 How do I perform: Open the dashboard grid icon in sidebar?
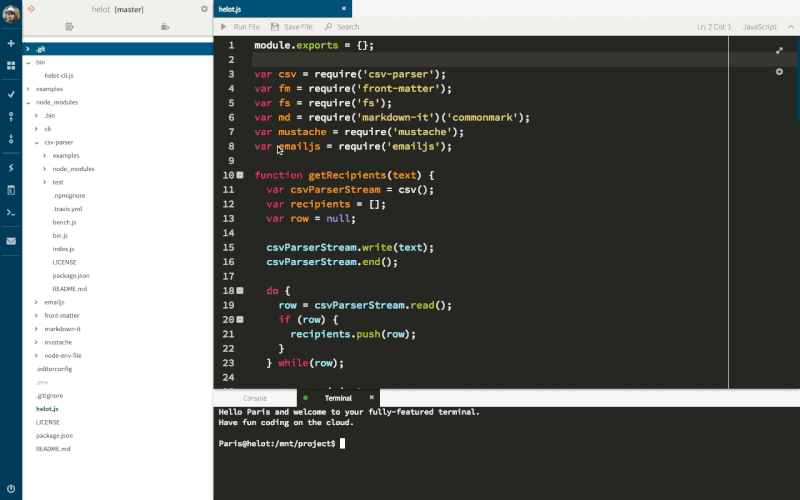(11, 65)
